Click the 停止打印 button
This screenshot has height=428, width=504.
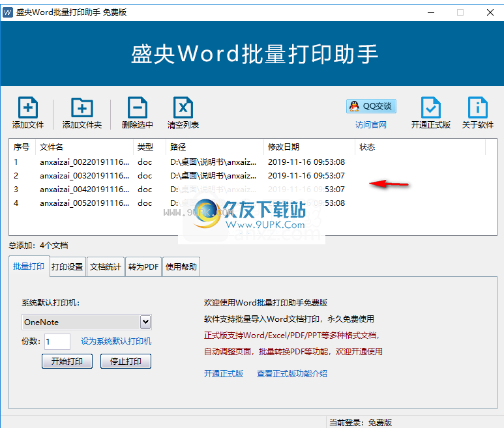126,362
